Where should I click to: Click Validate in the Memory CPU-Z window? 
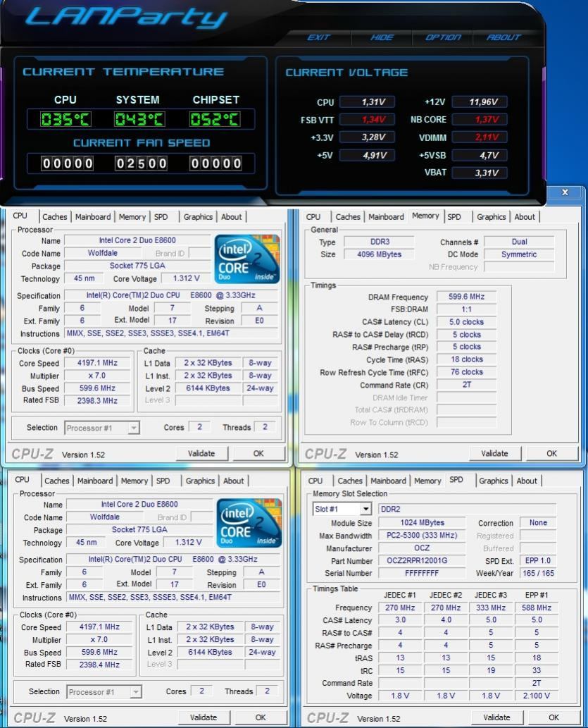(495, 454)
